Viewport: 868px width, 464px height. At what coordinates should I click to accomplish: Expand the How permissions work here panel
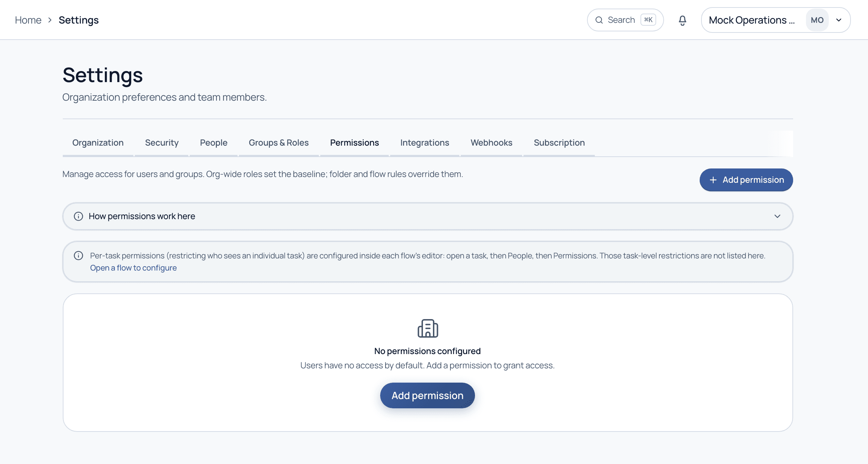coord(428,216)
